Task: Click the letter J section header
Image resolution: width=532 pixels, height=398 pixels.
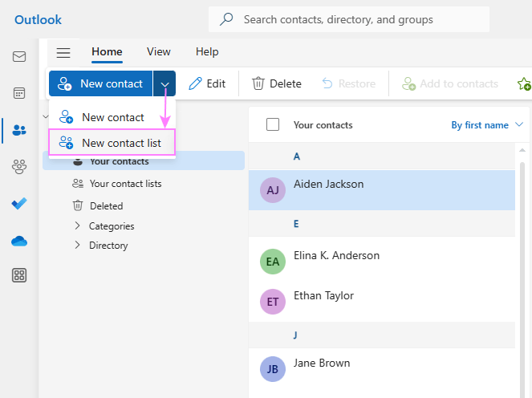Action: pos(382,335)
